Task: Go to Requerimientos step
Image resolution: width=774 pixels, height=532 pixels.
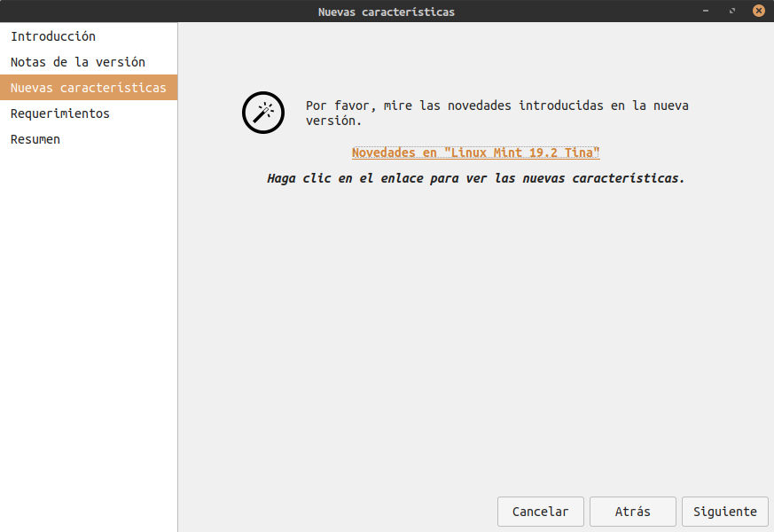Action: pyautogui.click(x=89, y=113)
